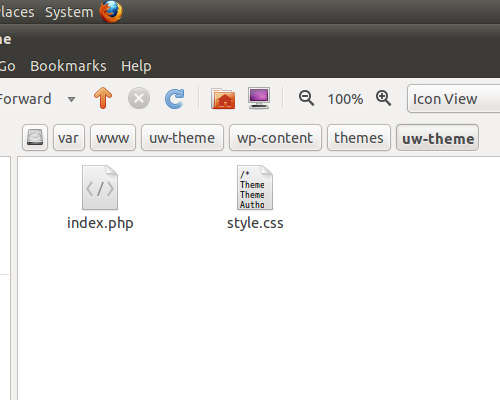Open the Help menu
This screenshot has height=400, width=500.
tap(136, 66)
